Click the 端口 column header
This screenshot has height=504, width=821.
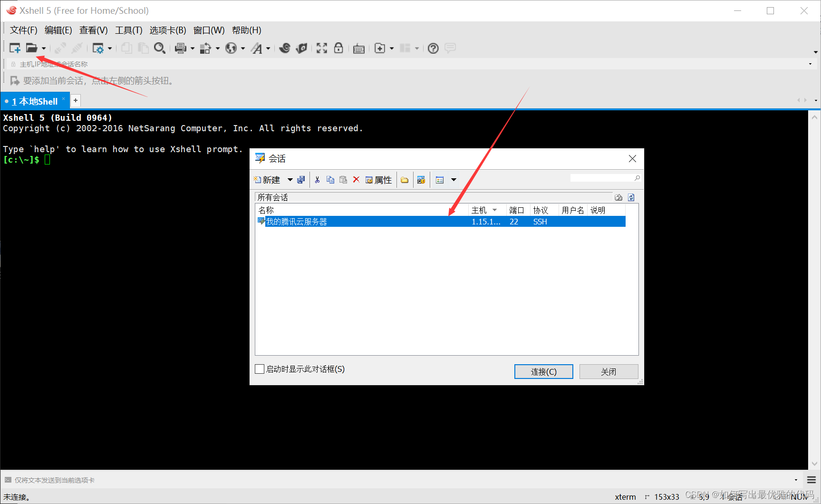[517, 210]
